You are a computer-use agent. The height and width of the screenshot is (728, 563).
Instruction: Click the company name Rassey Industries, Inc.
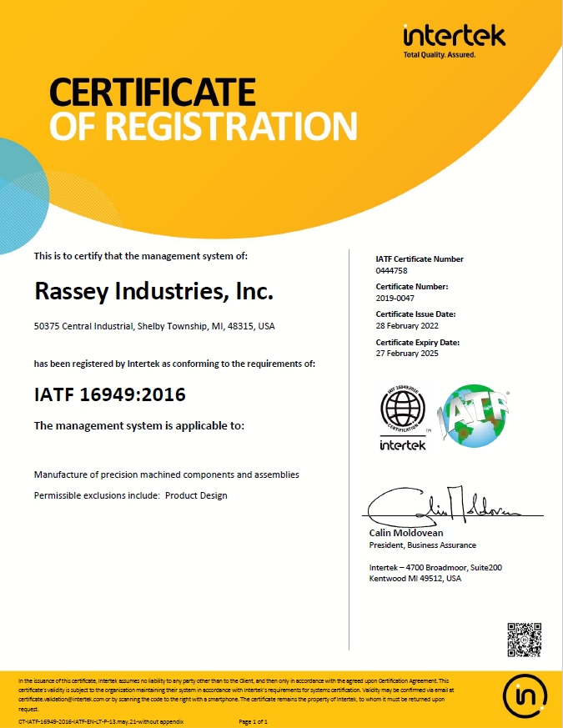153,292
